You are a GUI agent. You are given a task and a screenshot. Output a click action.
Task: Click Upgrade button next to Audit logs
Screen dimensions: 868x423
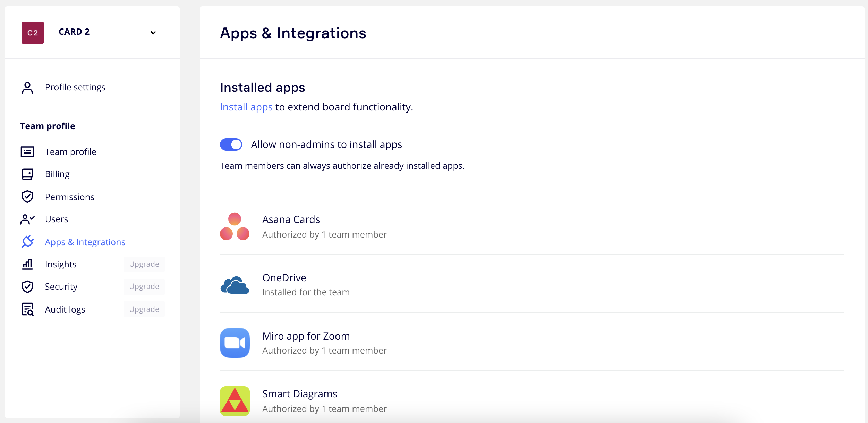point(144,309)
